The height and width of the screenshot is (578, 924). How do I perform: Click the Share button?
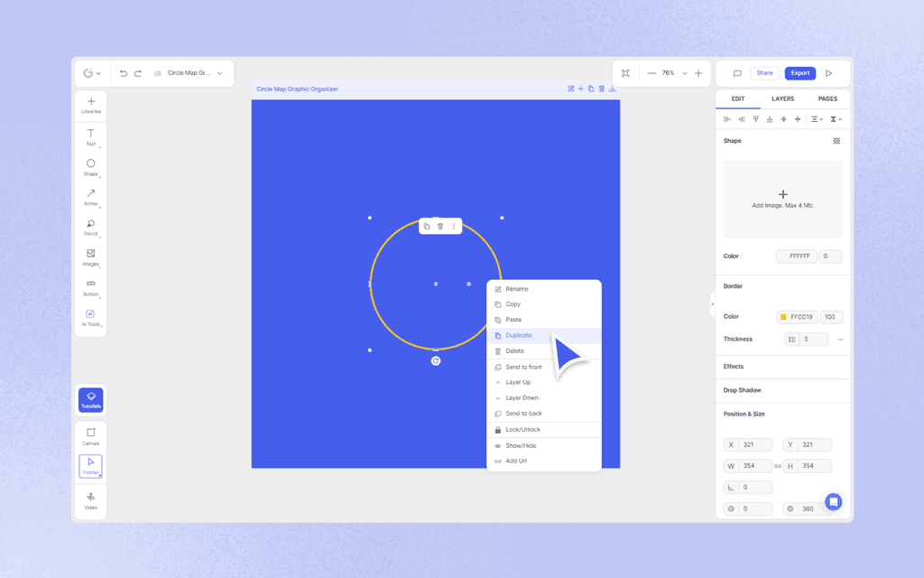tap(764, 73)
